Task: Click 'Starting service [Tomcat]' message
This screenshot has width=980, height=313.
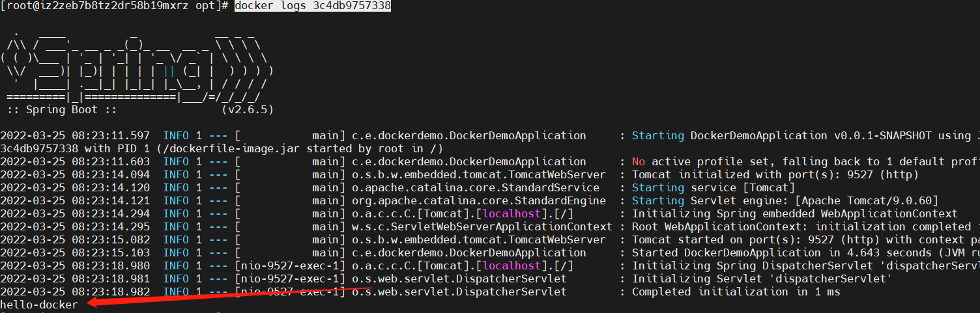Action: pos(713,188)
